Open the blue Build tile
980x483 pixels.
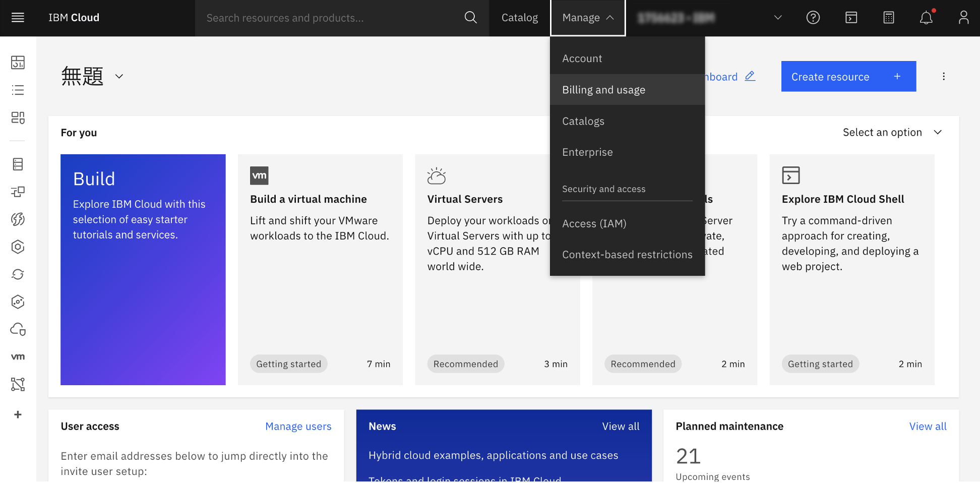pyautogui.click(x=143, y=270)
